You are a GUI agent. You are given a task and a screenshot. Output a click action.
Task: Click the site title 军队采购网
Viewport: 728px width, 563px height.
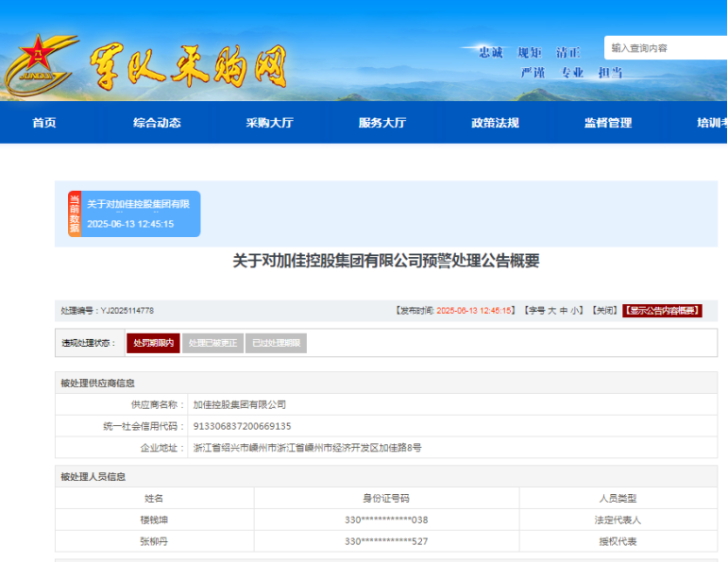coord(188,67)
